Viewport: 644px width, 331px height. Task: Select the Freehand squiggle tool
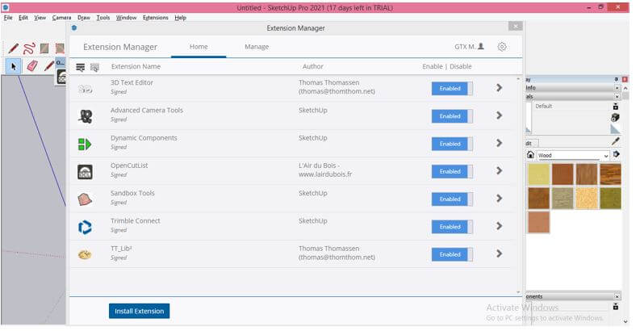coord(29,49)
